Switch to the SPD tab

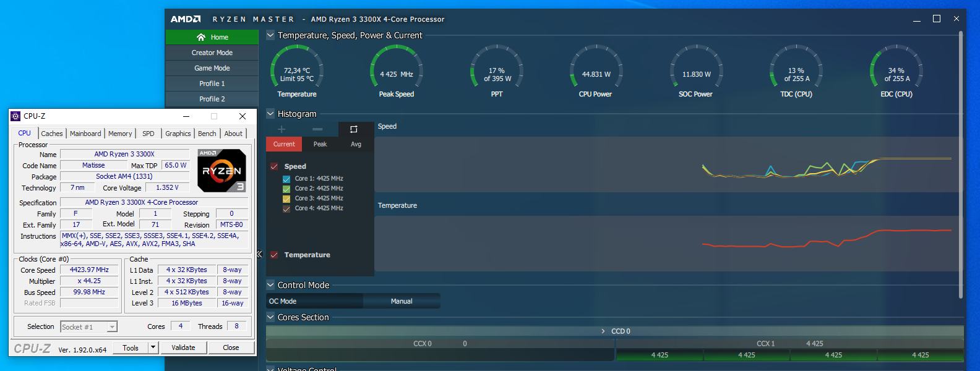[x=148, y=134]
